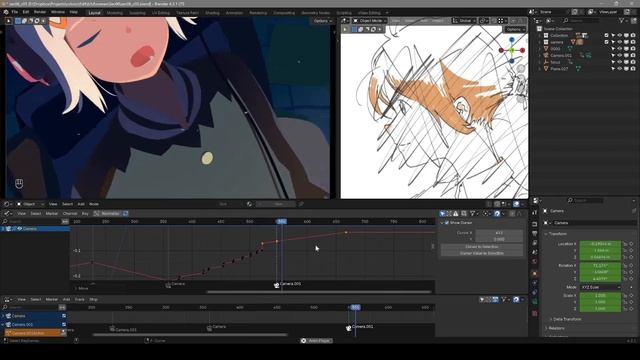The image size is (640, 360).
Task: Click the Cursor X value field
Action: pyautogui.click(x=499, y=233)
